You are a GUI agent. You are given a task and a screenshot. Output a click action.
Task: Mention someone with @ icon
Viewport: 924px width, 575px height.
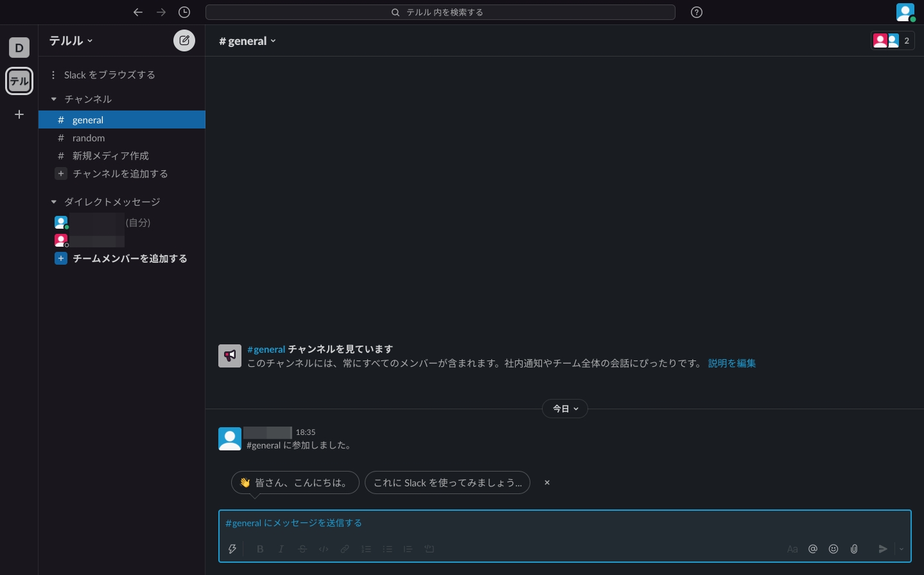coord(813,549)
